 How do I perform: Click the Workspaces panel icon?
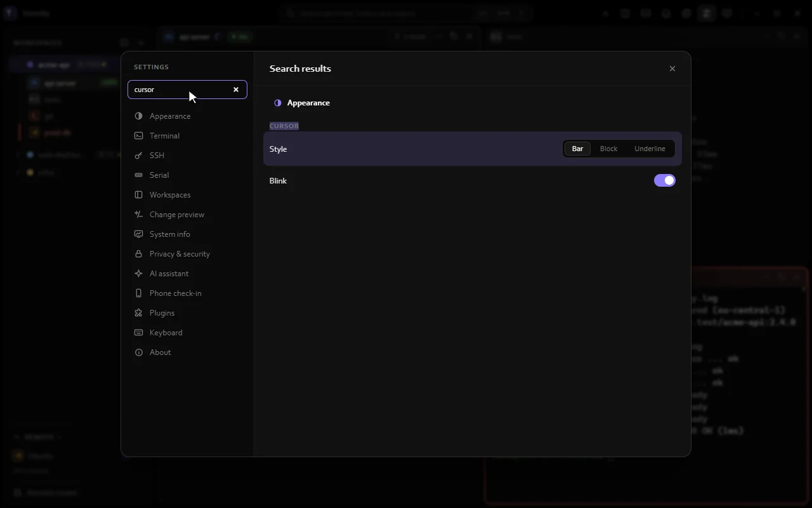(x=138, y=195)
